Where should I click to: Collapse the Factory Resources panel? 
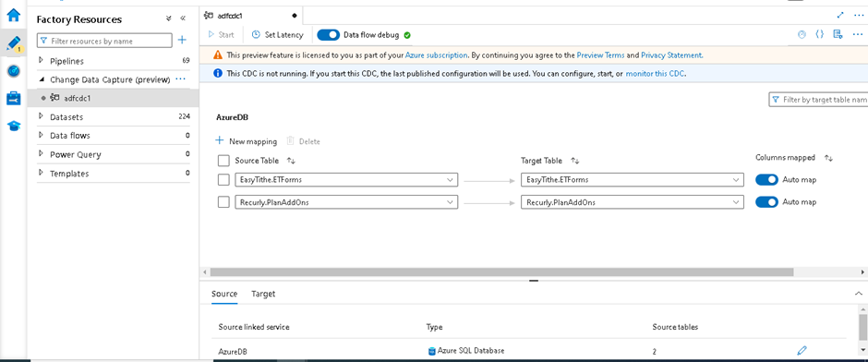[x=183, y=18]
